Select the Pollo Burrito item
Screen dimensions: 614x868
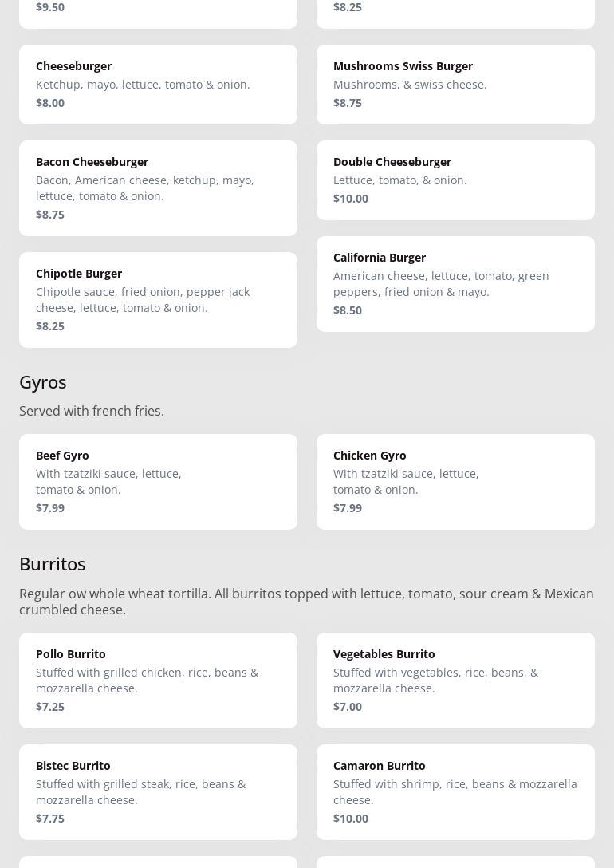pyautogui.click(x=158, y=680)
